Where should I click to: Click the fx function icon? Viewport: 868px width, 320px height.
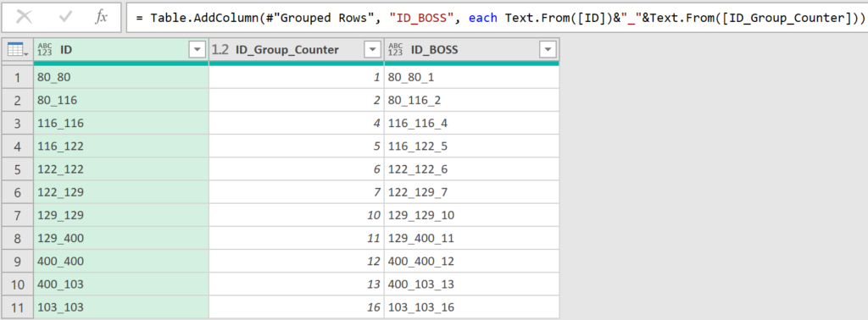pyautogui.click(x=101, y=18)
